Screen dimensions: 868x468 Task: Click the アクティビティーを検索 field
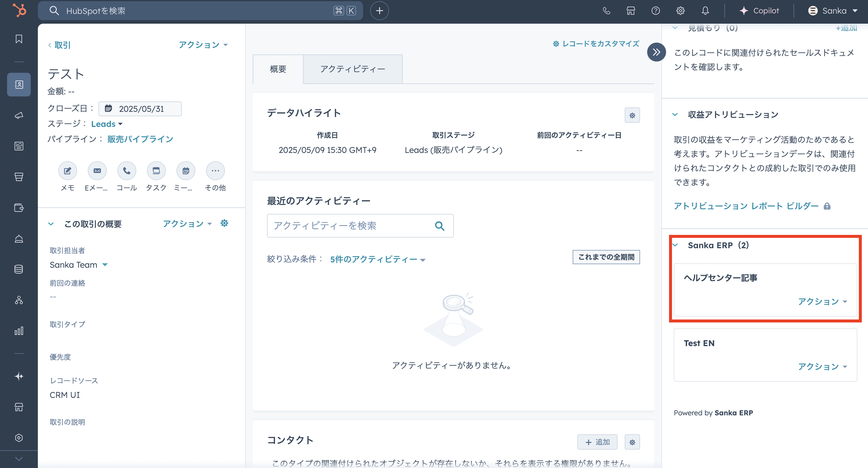(x=360, y=226)
